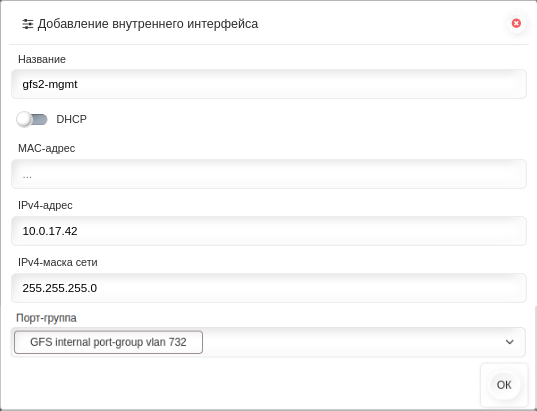Viewport: 537px width, 411px height.
Task: Click the empty MAC-адрес input field
Action: coord(269,174)
